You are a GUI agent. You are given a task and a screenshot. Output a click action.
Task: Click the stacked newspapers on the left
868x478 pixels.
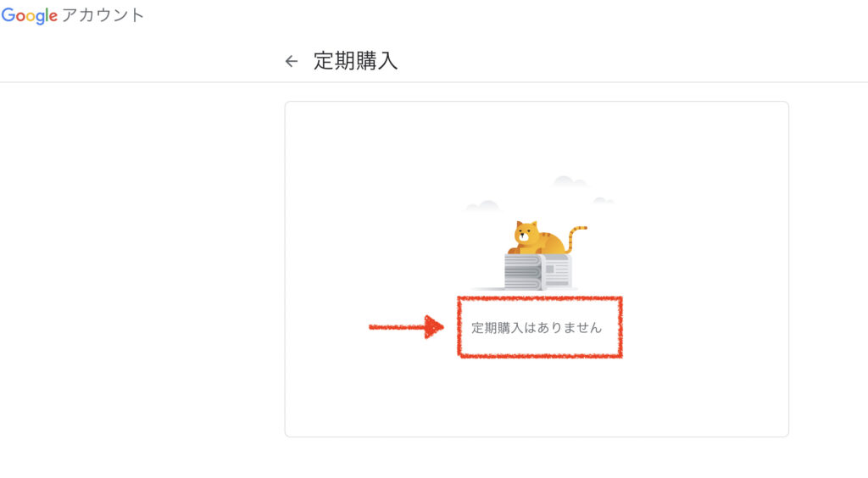[x=522, y=272]
